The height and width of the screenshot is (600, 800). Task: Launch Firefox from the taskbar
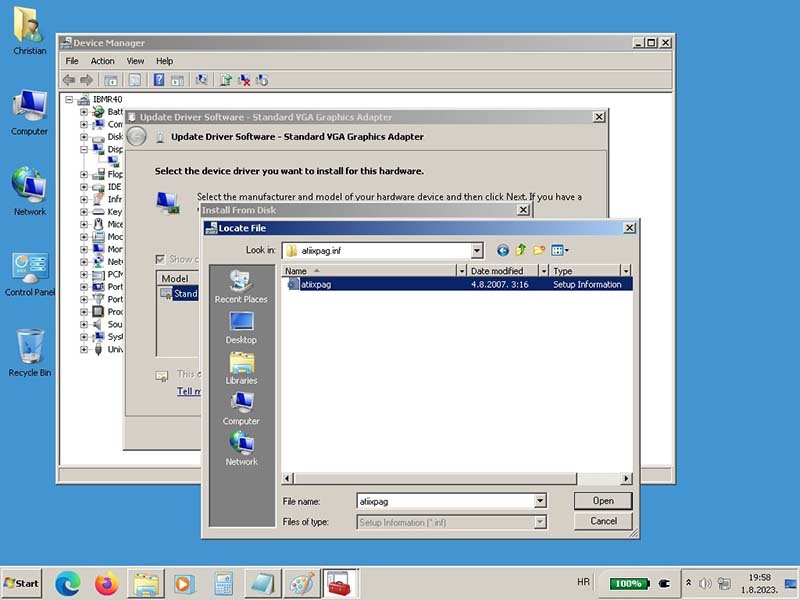[x=106, y=583]
